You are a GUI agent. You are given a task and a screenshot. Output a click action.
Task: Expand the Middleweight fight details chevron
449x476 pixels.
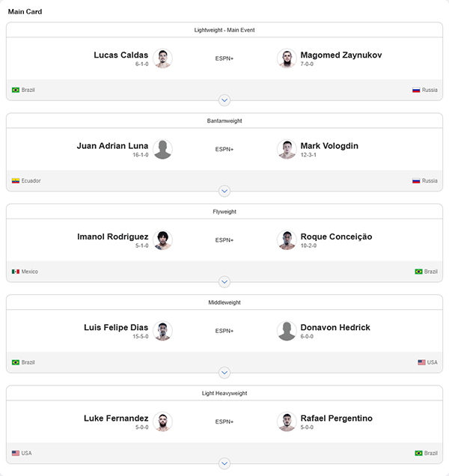click(224, 372)
